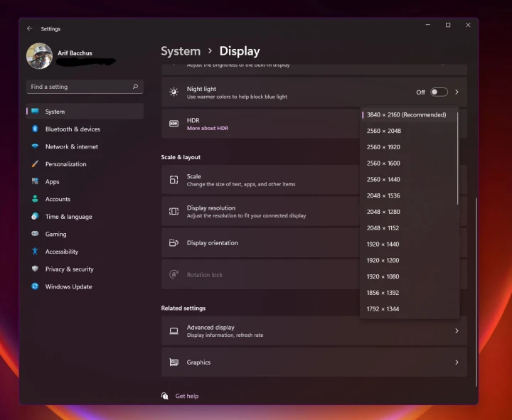Open Advanced display settings
Screen dimensions: 512x420
(x=314, y=331)
